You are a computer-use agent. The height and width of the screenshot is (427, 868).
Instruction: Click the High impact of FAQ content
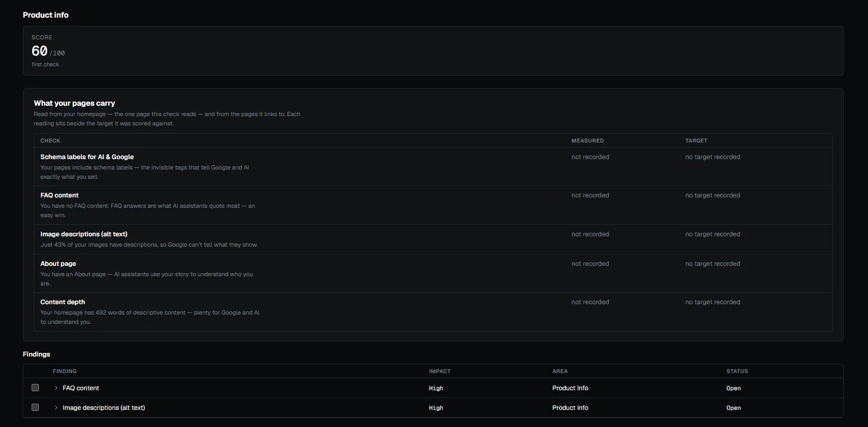[436, 388]
